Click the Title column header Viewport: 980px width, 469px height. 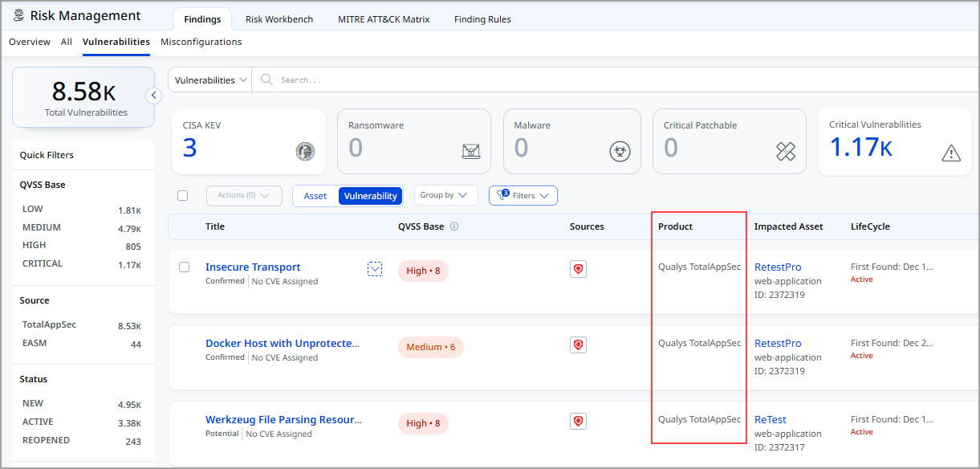[x=215, y=226]
